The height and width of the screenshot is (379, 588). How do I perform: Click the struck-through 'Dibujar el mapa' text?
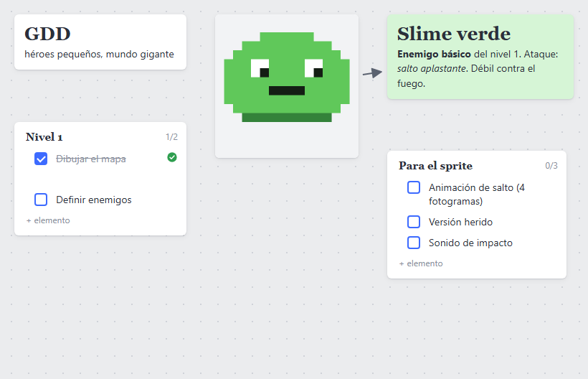point(91,159)
